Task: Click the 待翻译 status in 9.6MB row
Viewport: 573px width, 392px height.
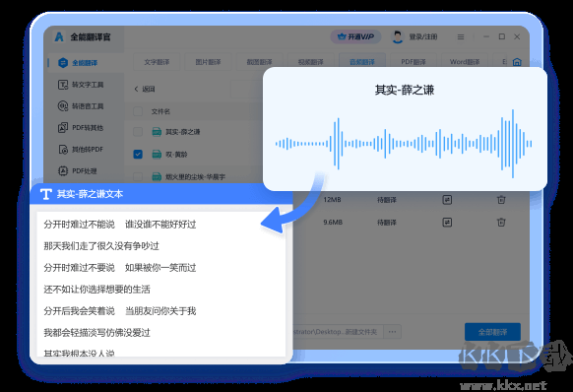Action: point(387,223)
